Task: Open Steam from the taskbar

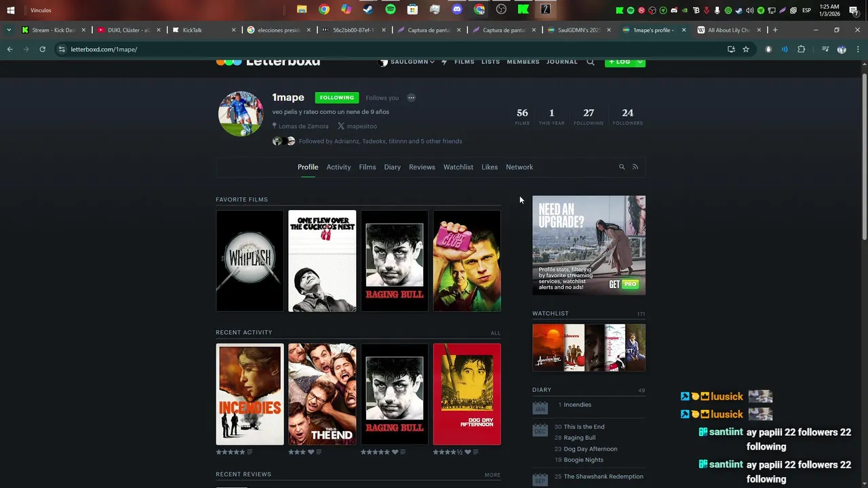Action: coord(368,9)
